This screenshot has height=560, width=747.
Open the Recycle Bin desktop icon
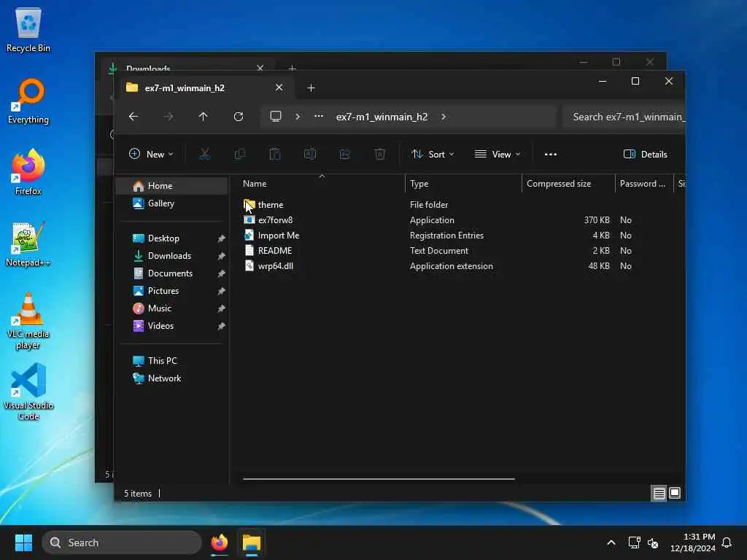[x=28, y=31]
